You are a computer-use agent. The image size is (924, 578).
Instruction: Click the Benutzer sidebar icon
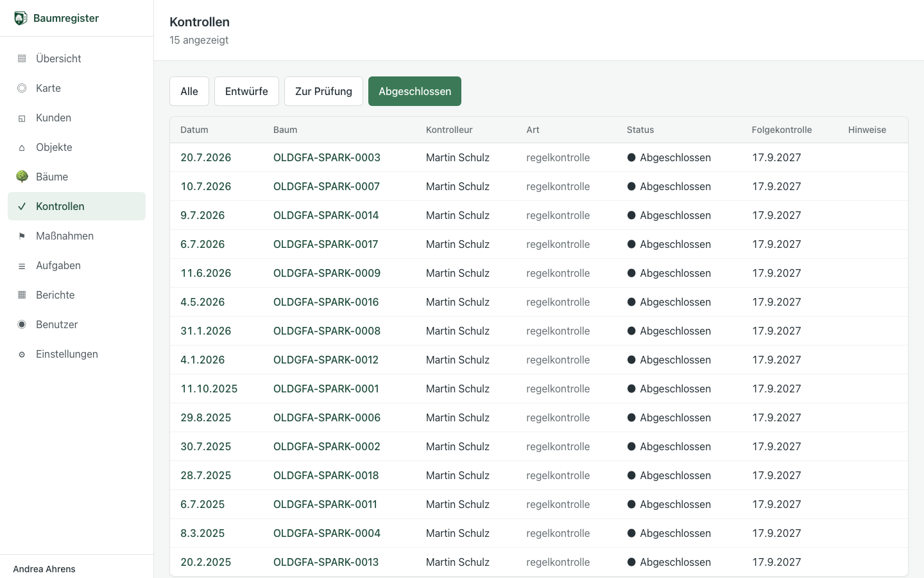[x=22, y=324]
